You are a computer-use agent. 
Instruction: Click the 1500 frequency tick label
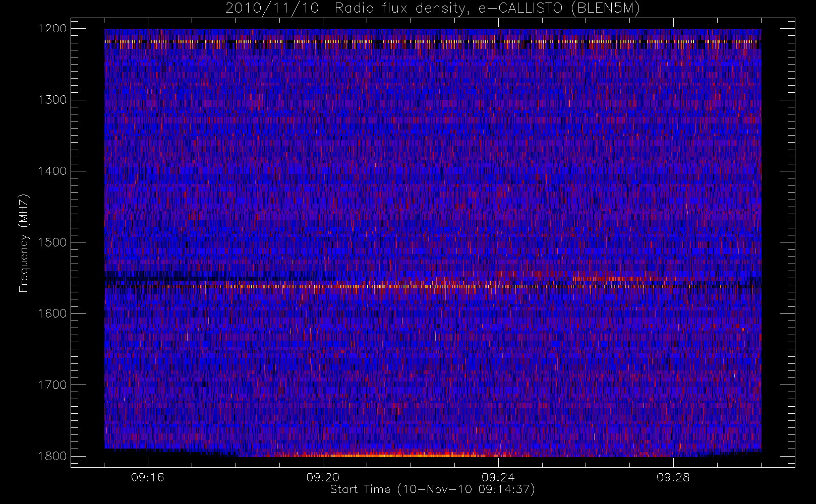[x=52, y=242]
